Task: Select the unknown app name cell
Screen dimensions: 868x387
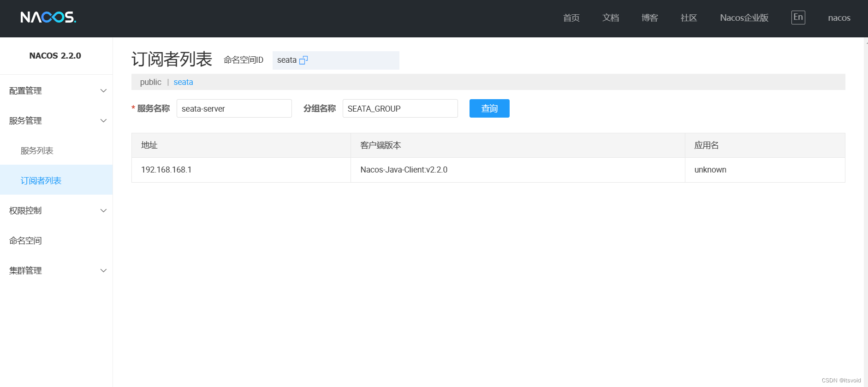Action: pos(765,170)
